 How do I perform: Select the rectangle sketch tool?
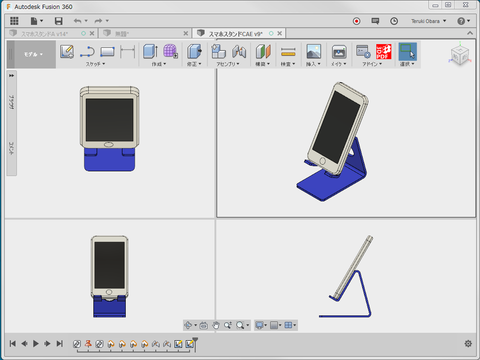(x=107, y=52)
